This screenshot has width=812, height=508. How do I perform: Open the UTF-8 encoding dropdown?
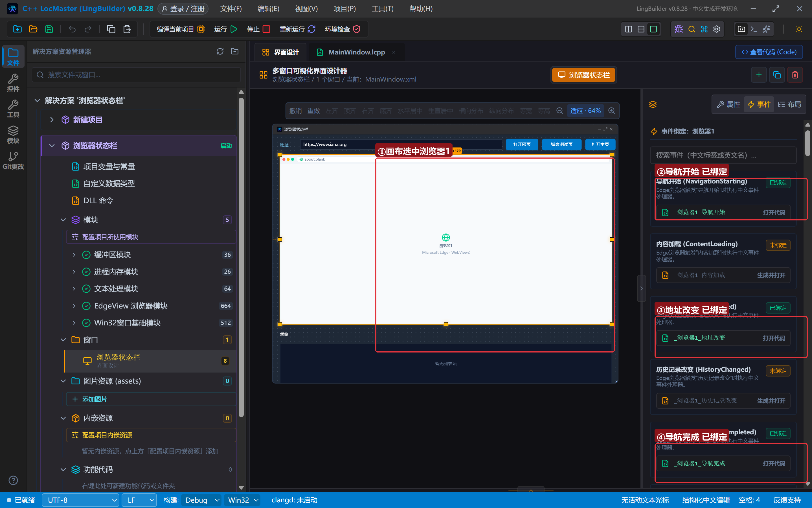[81, 500]
